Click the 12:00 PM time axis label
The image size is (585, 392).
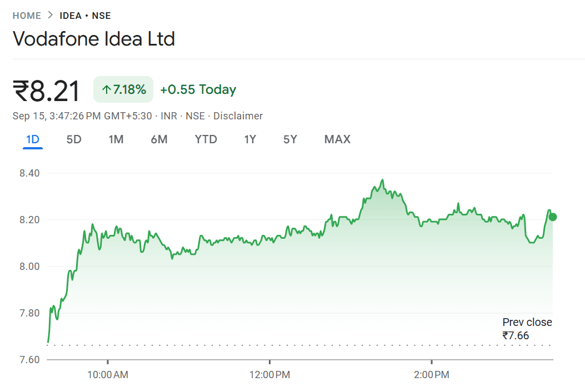pyautogui.click(x=269, y=375)
